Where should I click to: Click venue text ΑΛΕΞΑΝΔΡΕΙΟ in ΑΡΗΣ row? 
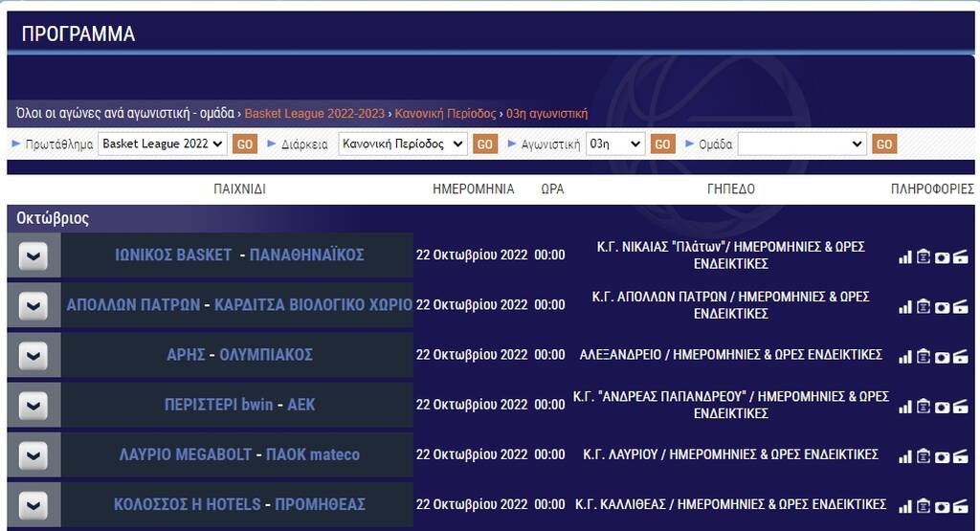point(620,355)
